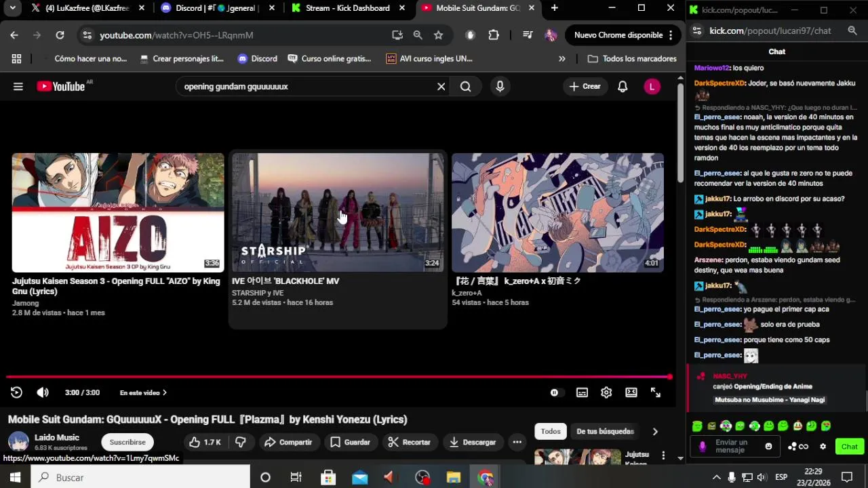This screenshot has width=868, height=488.
Task: Open emoji picker in Kick chat
Action: click(768, 447)
